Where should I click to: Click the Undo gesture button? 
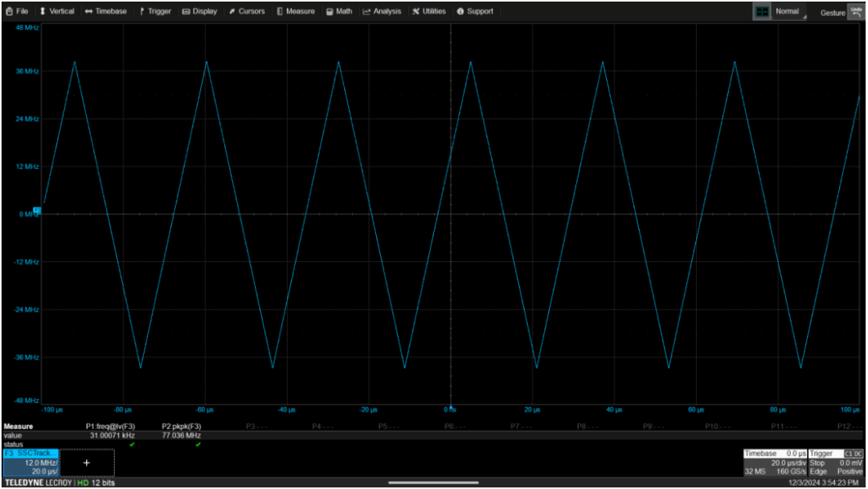[x=857, y=11]
